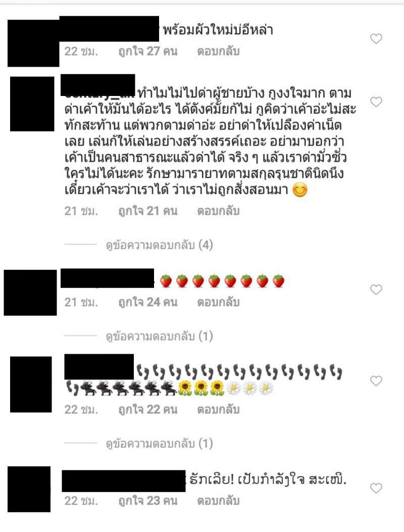404x532 pixels.
Task: Tap the heart next to the footprints emoji comment
Action: click(x=376, y=380)
